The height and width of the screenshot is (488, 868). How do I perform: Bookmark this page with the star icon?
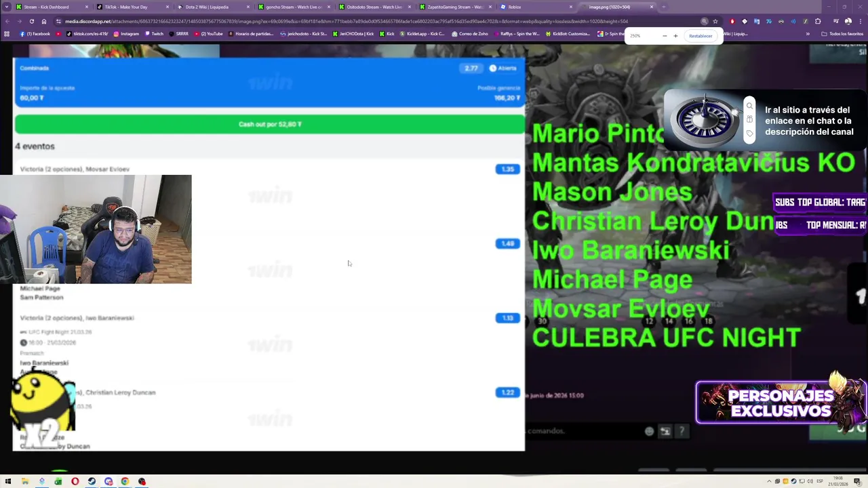(x=715, y=21)
